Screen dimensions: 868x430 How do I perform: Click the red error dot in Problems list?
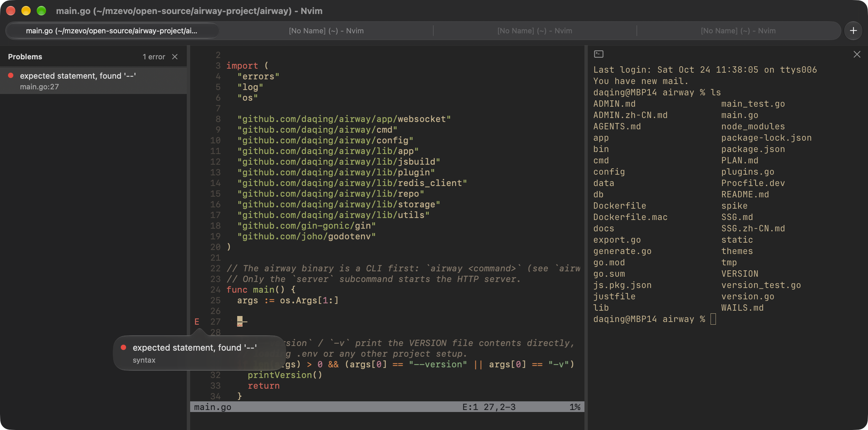coord(11,75)
